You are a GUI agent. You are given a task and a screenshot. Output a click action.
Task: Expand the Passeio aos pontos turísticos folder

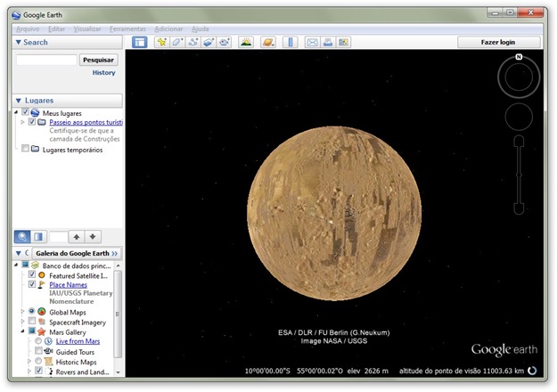(x=23, y=122)
